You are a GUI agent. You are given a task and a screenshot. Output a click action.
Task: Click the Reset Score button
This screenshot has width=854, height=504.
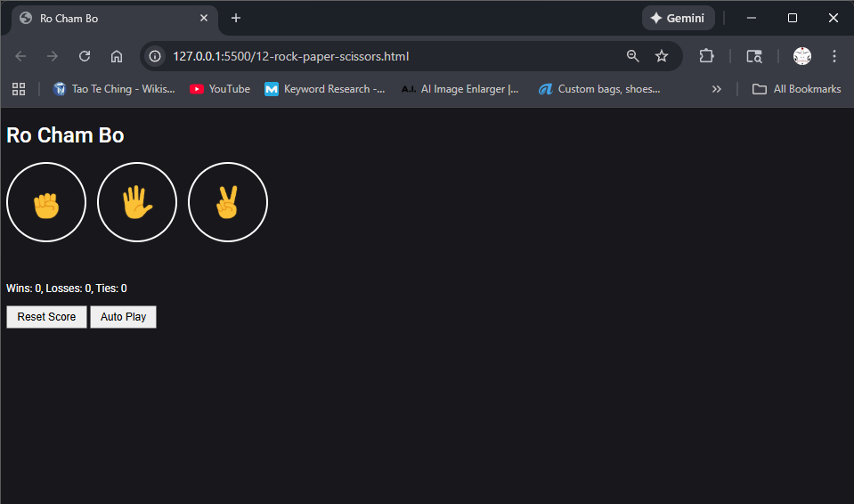pyautogui.click(x=46, y=317)
